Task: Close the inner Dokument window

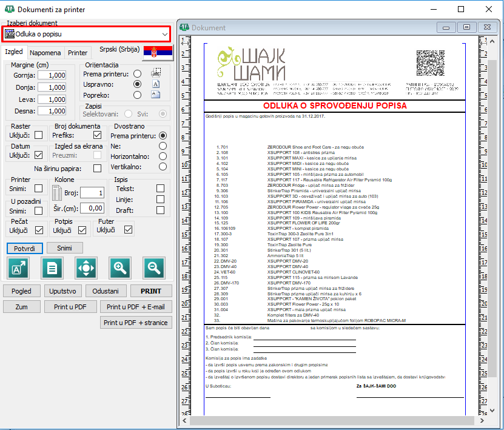Action: pyautogui.click(x=487, y=27)
